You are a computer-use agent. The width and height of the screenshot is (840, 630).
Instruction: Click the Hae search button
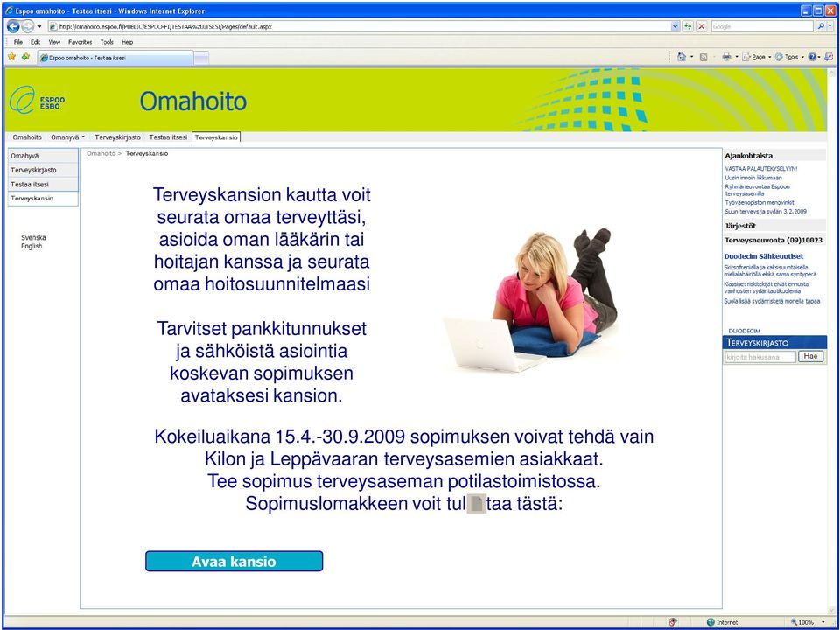pos(810,357)
